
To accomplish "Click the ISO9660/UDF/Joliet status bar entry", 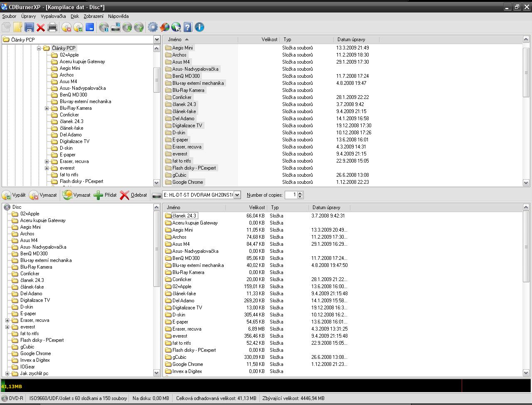I will 78,398.
